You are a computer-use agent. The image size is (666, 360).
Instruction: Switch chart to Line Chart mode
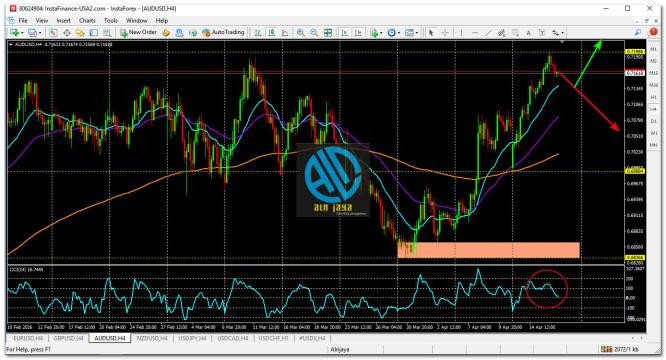tap(285, 33)
